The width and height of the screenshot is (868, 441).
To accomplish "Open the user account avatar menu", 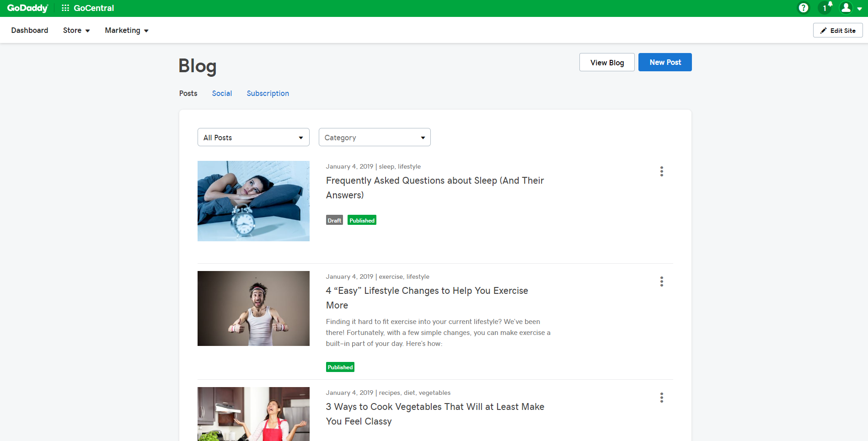I will [846, 8].
